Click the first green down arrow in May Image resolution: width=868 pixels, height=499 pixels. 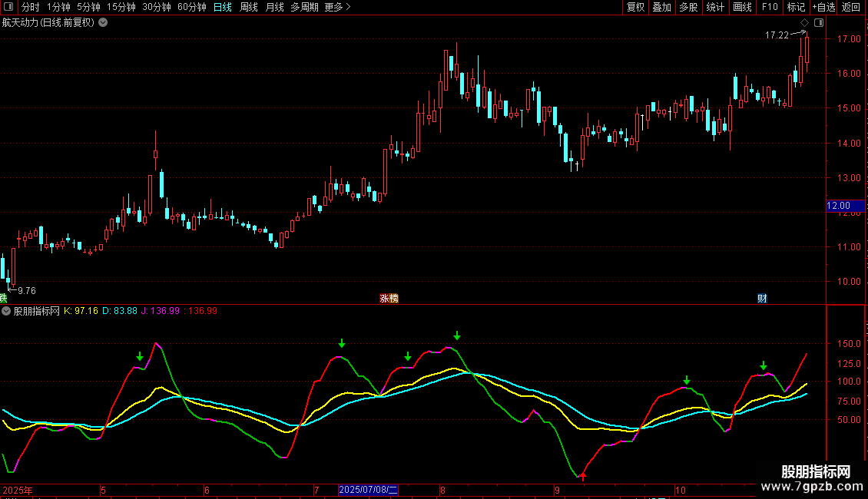140,356
